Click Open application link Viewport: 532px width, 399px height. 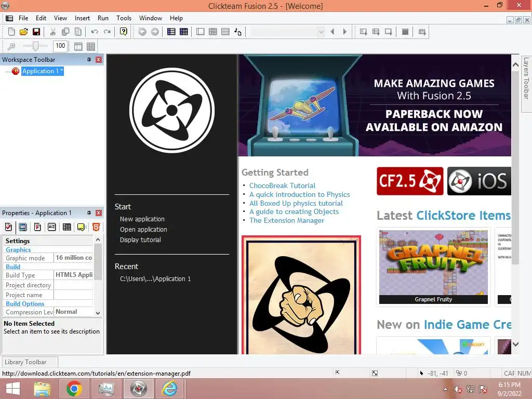point(143,229)
